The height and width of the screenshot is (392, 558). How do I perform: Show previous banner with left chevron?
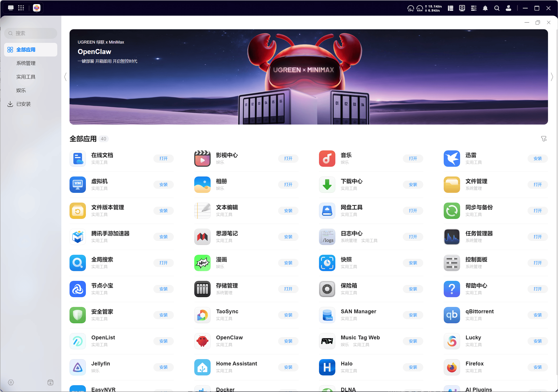(65, 77)
